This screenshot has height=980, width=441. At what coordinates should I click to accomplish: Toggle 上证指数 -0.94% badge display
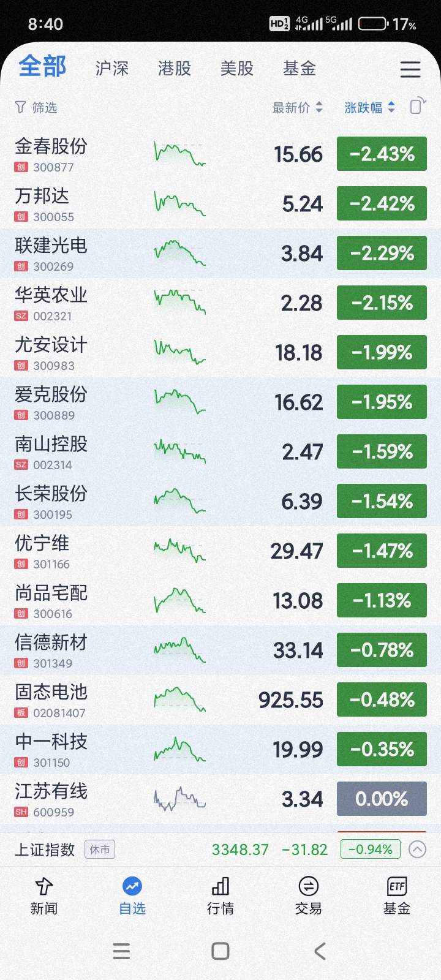pyautogui.click(x=371, y=850)
